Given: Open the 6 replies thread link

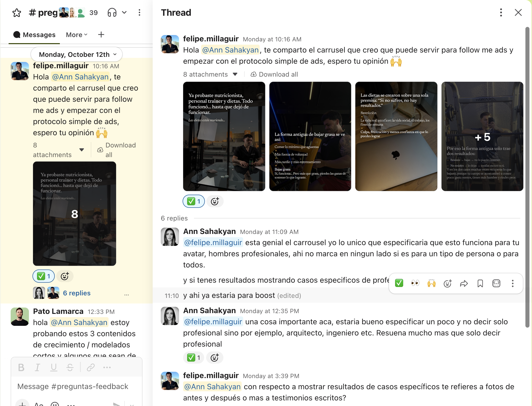Looking at the screenshot, I should click(x=77, y=293).
